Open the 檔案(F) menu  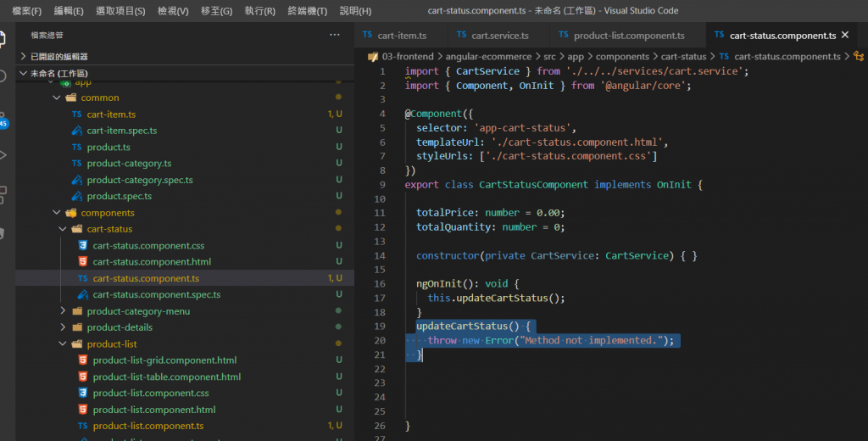pos(27,11)
